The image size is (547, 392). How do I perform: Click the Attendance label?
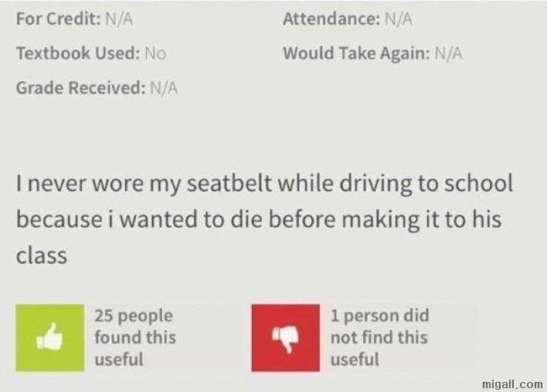[331, 19]
